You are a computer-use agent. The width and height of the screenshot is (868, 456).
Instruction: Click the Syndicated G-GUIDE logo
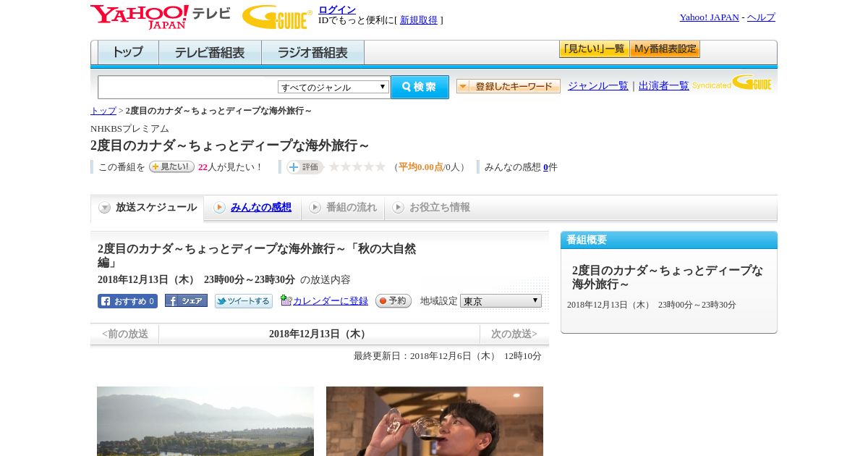[x=731, y=83]
